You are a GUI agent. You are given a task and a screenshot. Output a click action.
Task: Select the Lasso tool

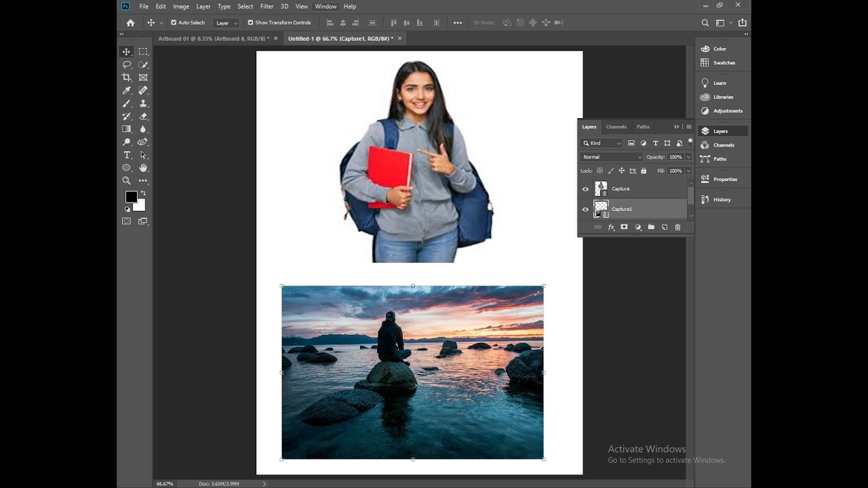pyautogui.click(x=127, y=64)
